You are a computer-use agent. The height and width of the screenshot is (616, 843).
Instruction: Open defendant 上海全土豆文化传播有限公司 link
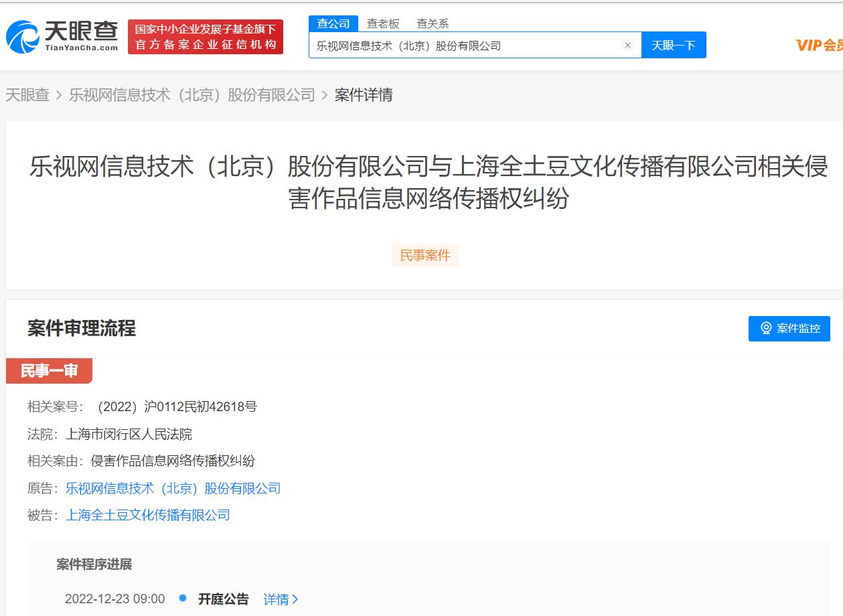(x=148, y=515)
